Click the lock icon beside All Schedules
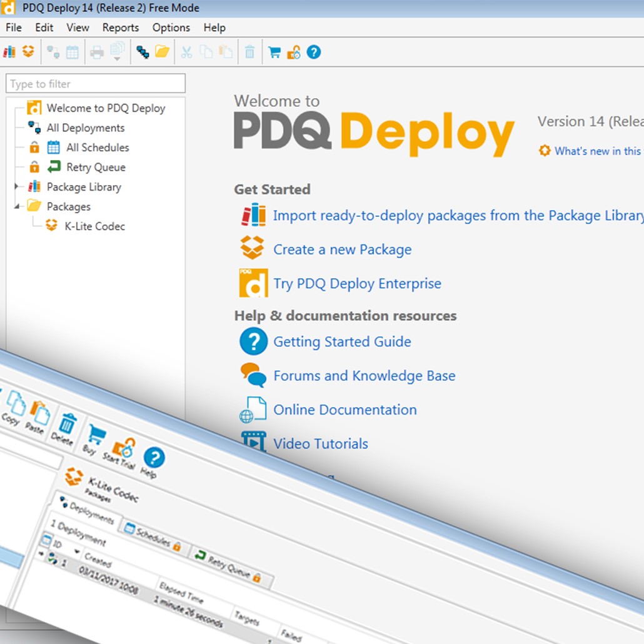 (34, 147)
